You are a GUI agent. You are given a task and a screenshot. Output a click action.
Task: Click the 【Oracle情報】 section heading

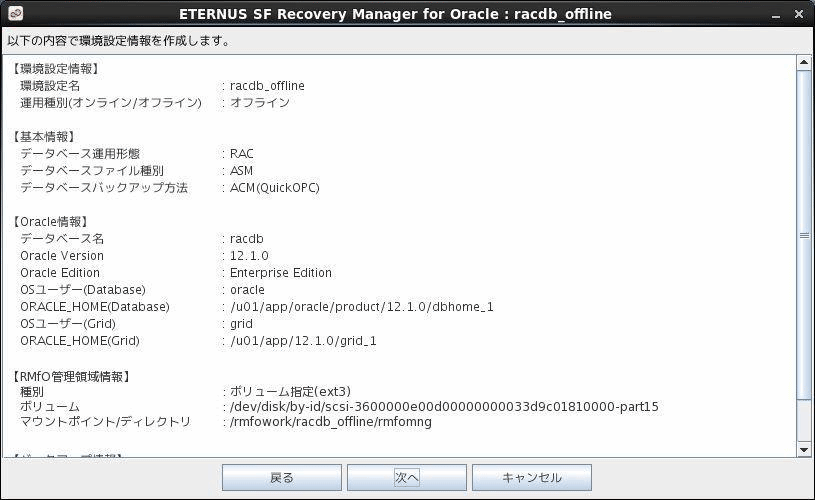click(x=50, y=222)
